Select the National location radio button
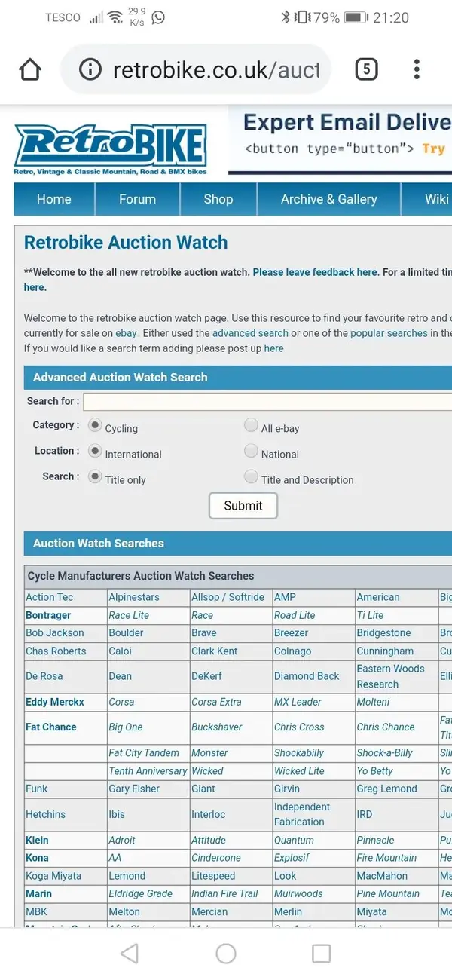452x980 pixels. coord(251,451)
